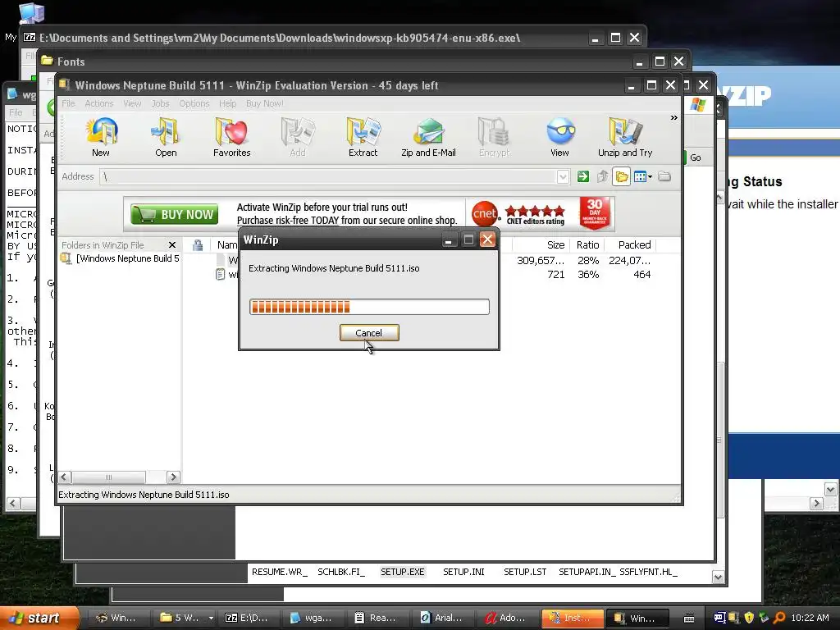Click the New archive icon in WinZip toolbar
Screen dimensions: 840x630
tap(101, 138)
